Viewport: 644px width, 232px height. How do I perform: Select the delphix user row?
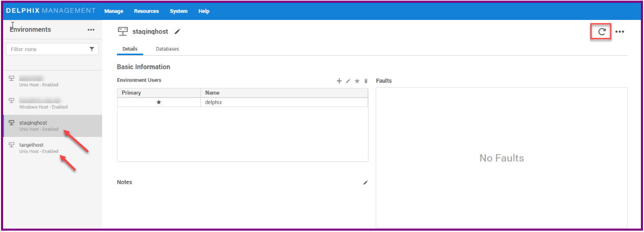[x=242, y=102]
